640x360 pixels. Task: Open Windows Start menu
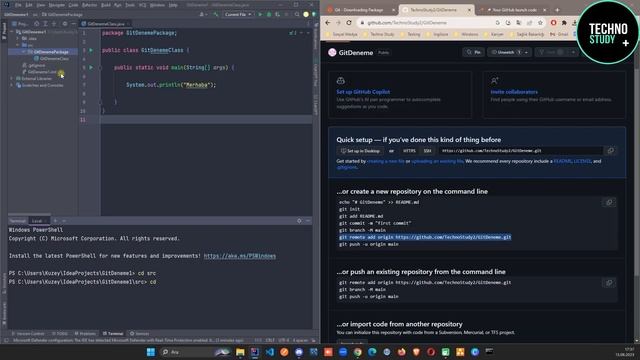click(x=151, y=352)
